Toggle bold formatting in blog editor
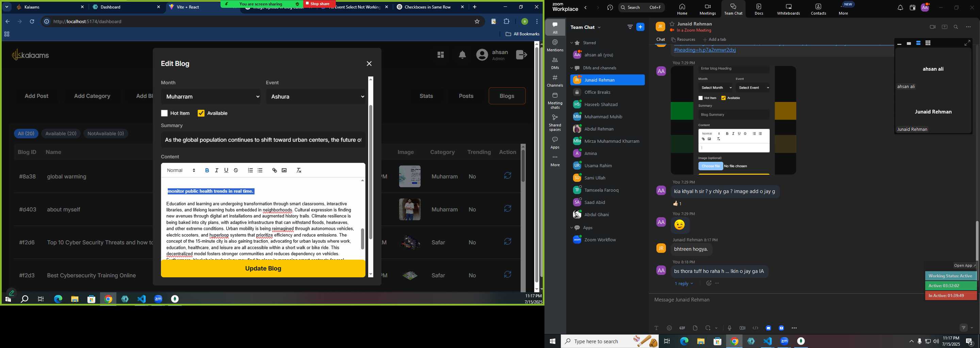The height and width of the screenshot is (348, 980). coord(207,170)
